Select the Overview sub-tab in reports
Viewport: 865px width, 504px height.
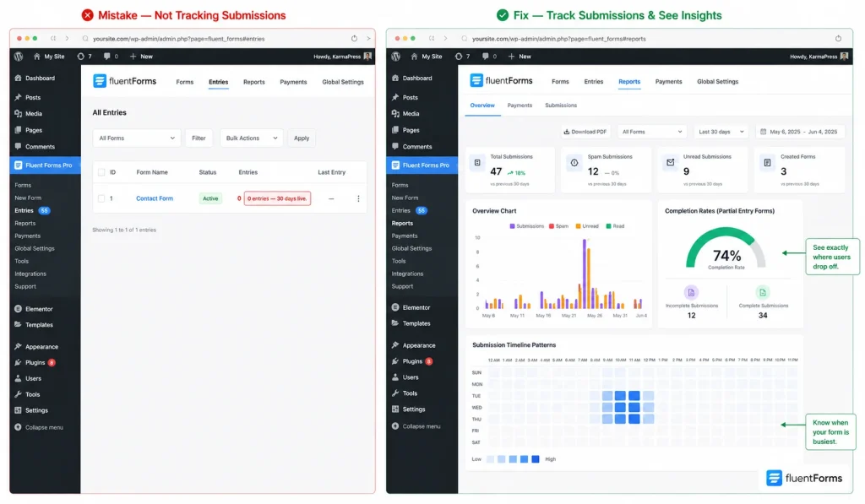pos(482,106)
